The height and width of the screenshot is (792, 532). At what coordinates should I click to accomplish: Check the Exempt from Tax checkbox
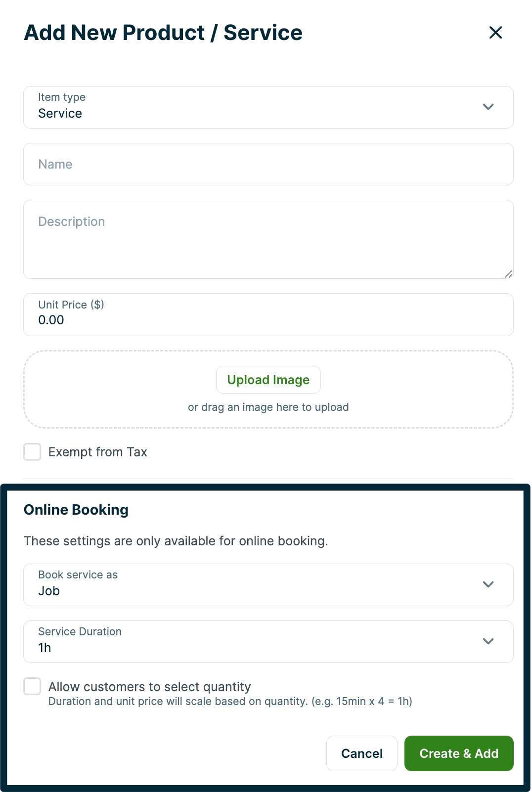(32, 451)
